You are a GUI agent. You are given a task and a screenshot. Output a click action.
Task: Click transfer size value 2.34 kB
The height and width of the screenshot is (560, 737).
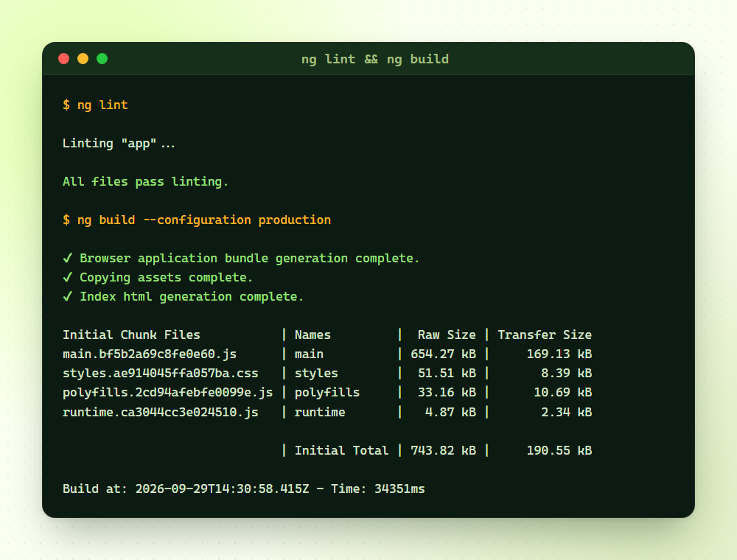tap(566, 413)
